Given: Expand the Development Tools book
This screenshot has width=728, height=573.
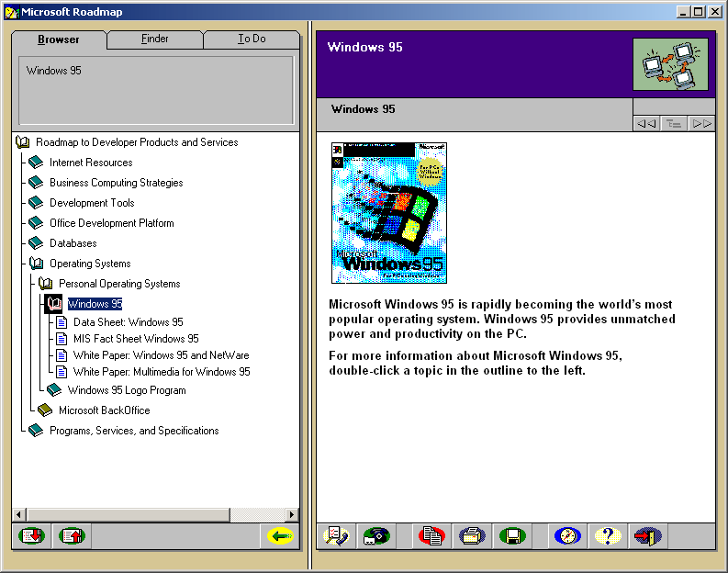Looking at the screenshot, I should [36, 202].
